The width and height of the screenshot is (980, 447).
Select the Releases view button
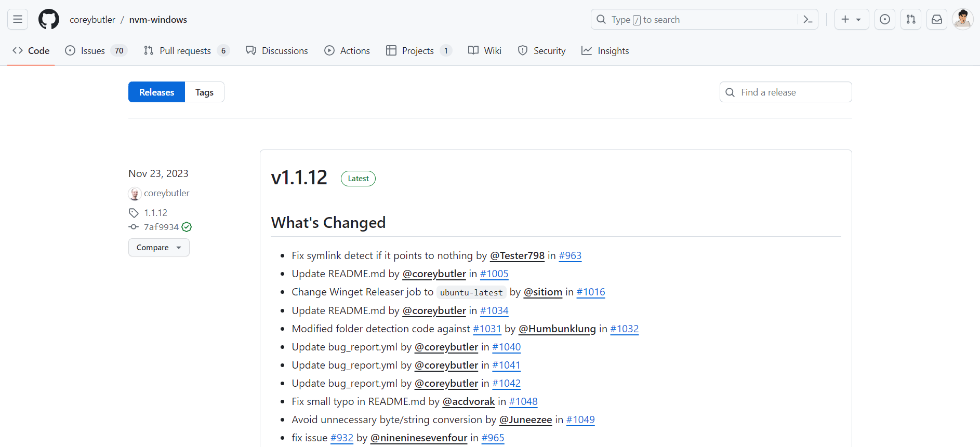coord(156,92)
